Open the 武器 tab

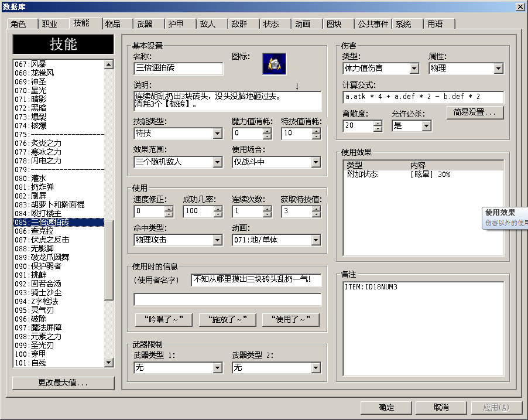[x=149, y=24]
